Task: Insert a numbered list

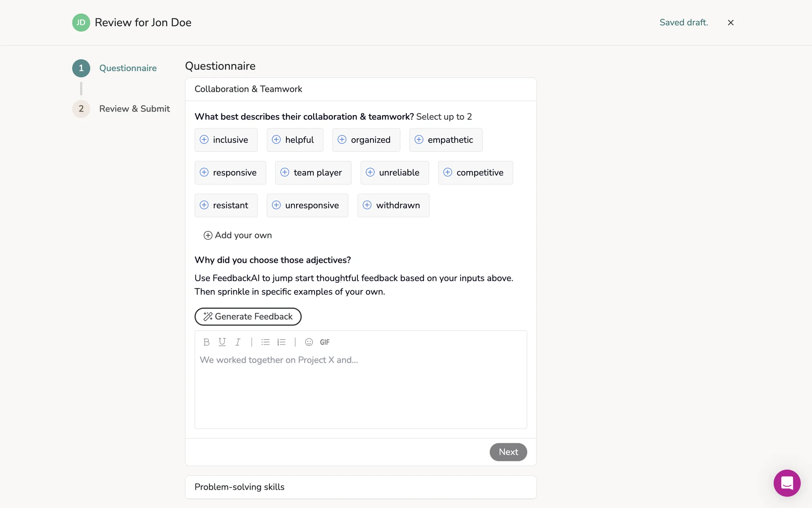Action: [281, 342]
